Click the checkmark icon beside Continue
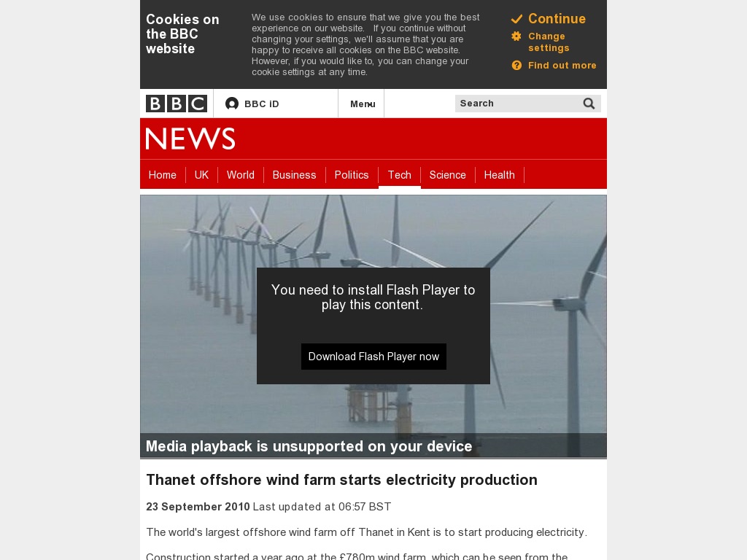The width and height of the screenshot is (747, 560). 517,19
